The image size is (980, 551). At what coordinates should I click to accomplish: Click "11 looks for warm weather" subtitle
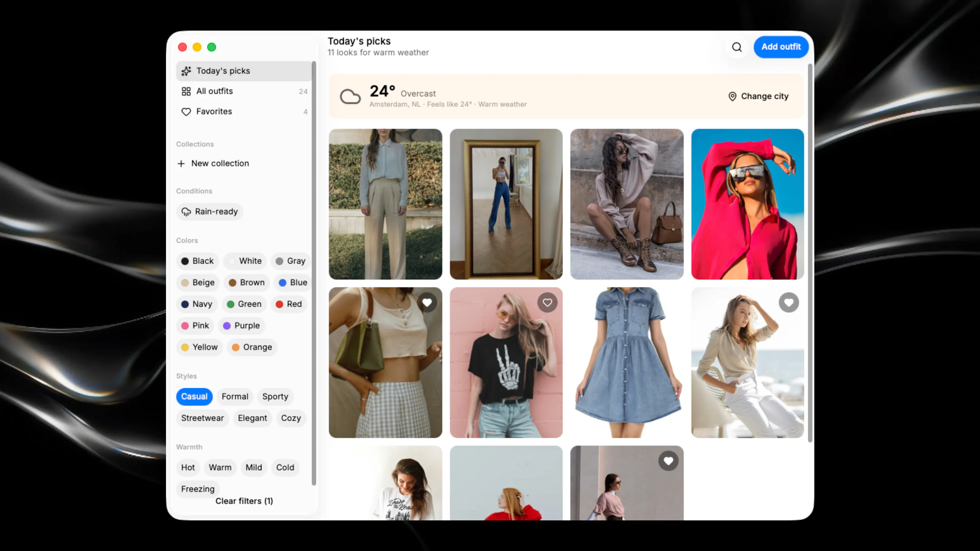point(378,52)
